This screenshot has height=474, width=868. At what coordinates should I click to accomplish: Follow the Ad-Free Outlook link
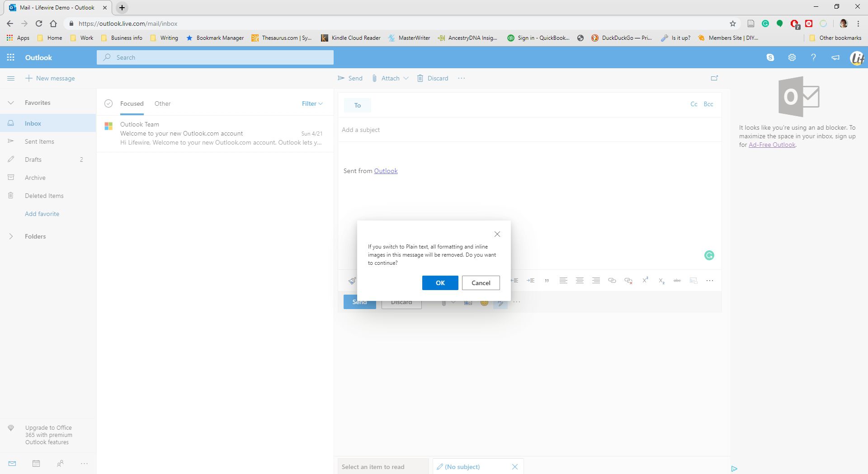click(772, 145)
